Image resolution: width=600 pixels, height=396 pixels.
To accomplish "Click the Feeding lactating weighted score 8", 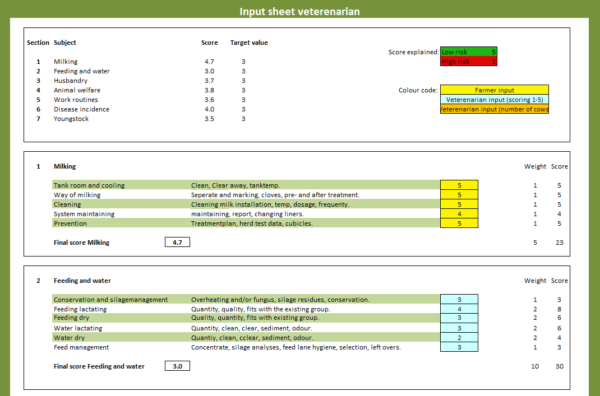I will coord(559,309).
